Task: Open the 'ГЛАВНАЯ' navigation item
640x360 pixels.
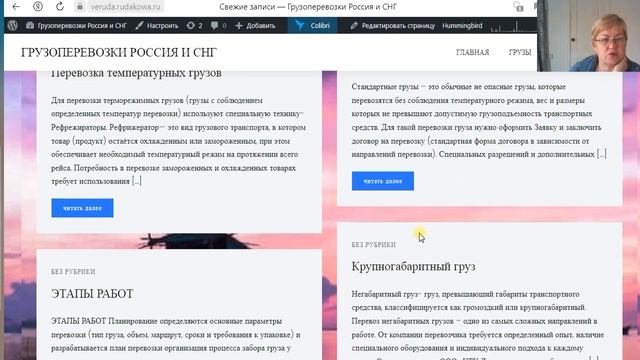Action: point(472,52)
